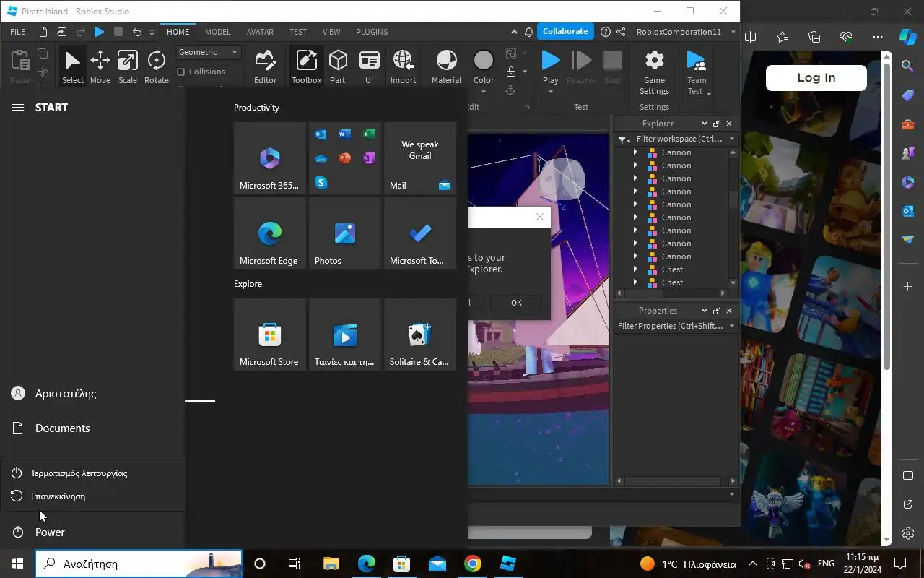Click the taskbar search box
The height and width of the screenshot is (578, 924).
139,564
